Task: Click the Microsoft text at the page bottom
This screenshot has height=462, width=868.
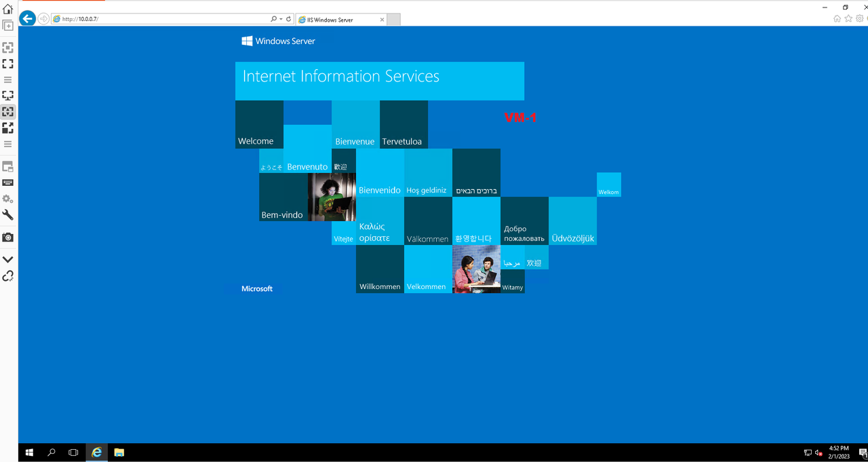Action: click(257, 289)
